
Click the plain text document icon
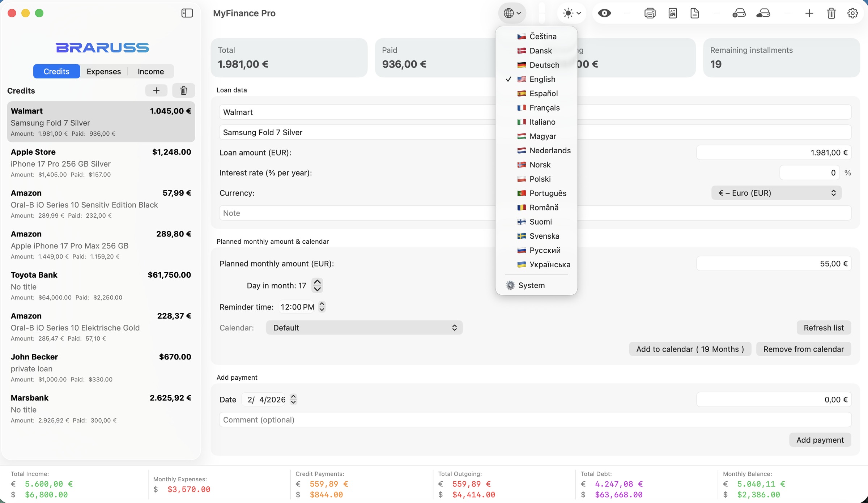(x=694, y=13)
